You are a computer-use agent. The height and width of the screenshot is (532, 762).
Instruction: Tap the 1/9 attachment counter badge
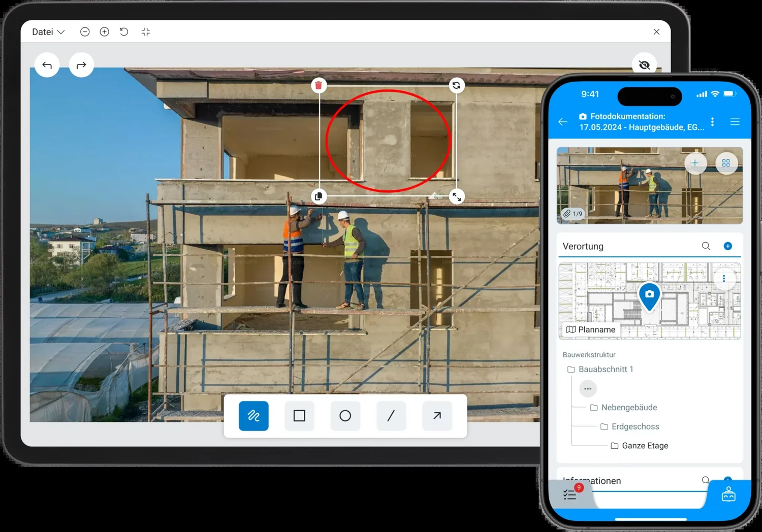pyautogui.click(x=573, y=214)
